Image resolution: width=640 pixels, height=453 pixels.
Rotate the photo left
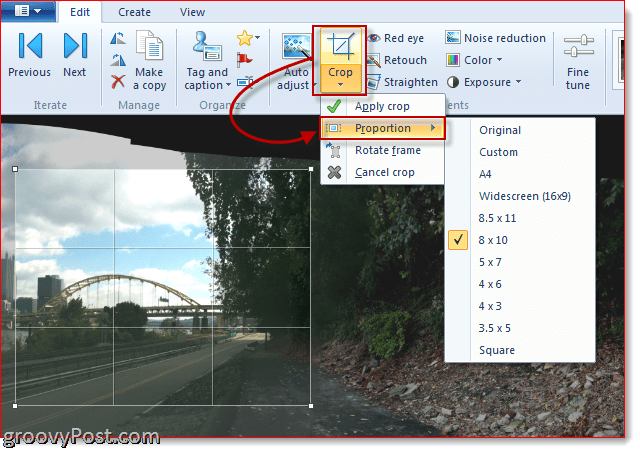click(118, 38)
